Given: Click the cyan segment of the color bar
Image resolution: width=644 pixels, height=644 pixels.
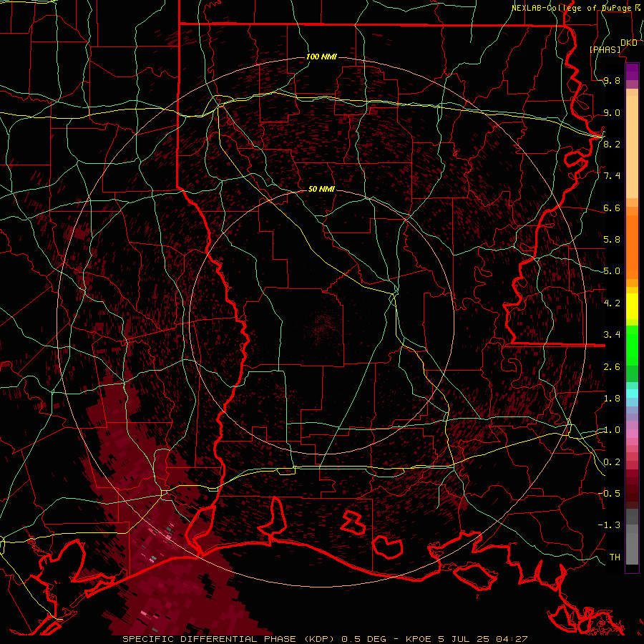Looking at the screenshot, I should coord(632,394).
